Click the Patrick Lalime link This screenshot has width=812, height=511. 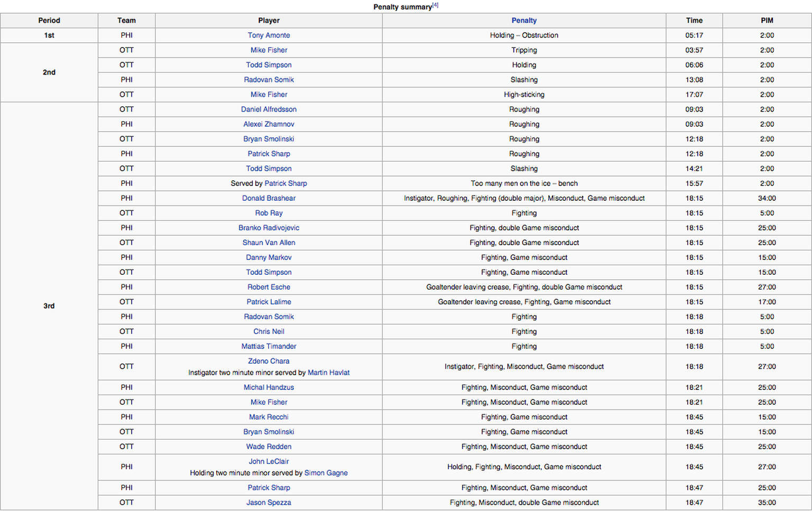pyautogui.click(x=269, y=302)
